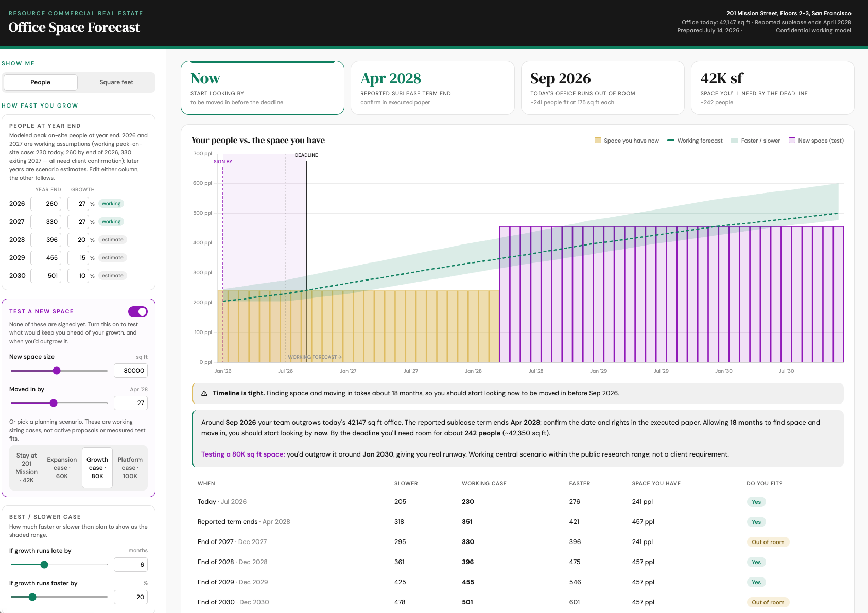
Task: Click the DO YOU FIT? column header
Action: 765,484
